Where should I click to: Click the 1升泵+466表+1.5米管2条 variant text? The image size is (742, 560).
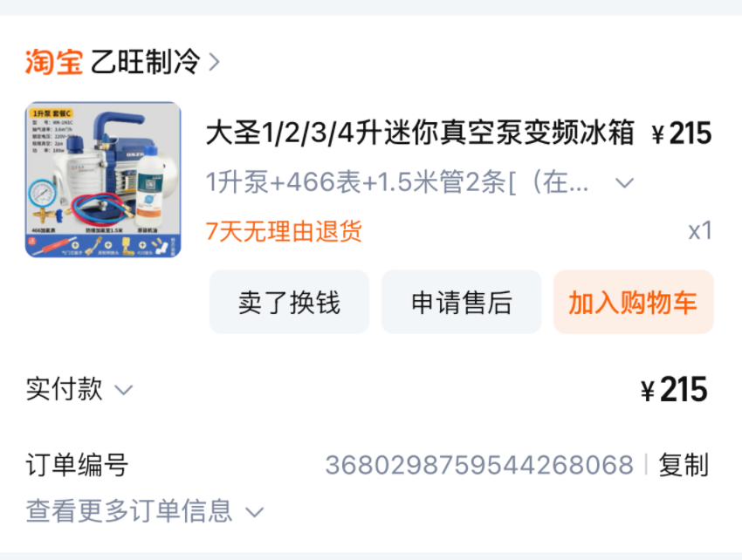[x=397, y=182]
